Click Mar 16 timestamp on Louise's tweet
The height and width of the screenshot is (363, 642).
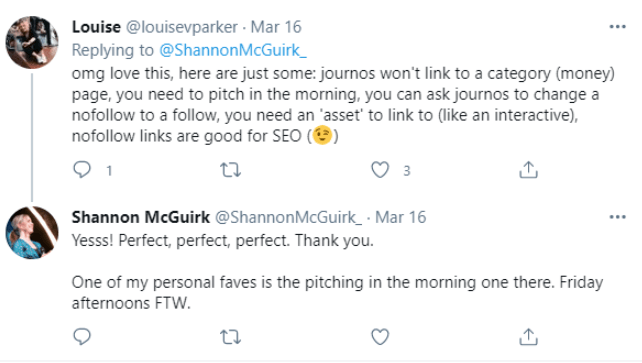click(276, 27)
